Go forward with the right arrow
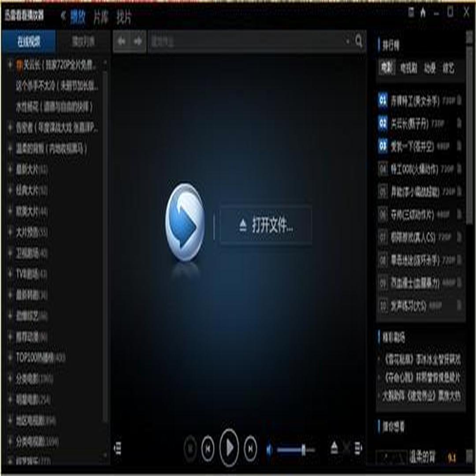Image resolution: width=476 pixels, height=476 pixels. coord(138,41)
